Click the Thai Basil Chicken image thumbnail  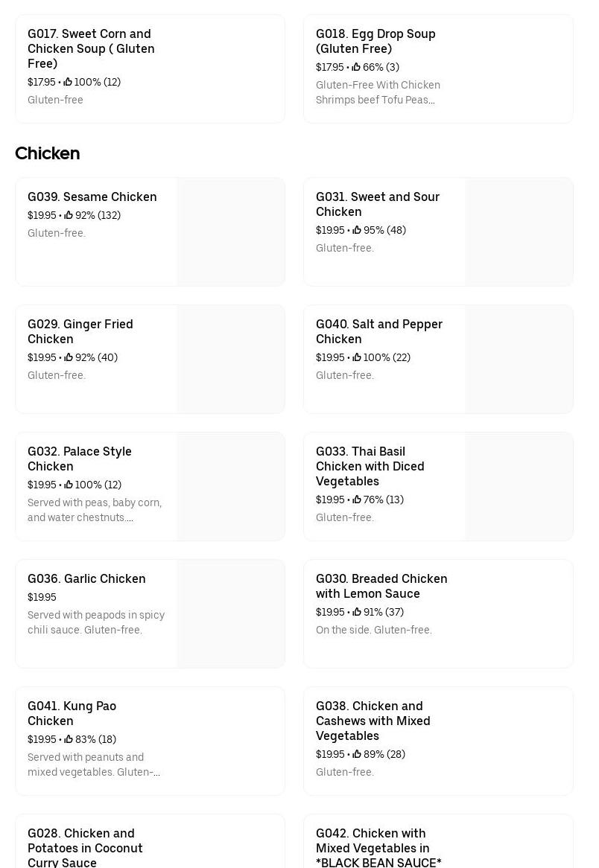pyautogui.click(x=519, y=486)
